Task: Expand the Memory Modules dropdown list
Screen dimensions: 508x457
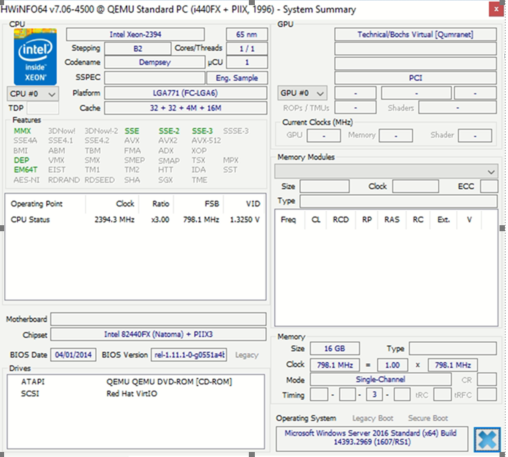Action: pyautogui.click(x=386, y=172)
